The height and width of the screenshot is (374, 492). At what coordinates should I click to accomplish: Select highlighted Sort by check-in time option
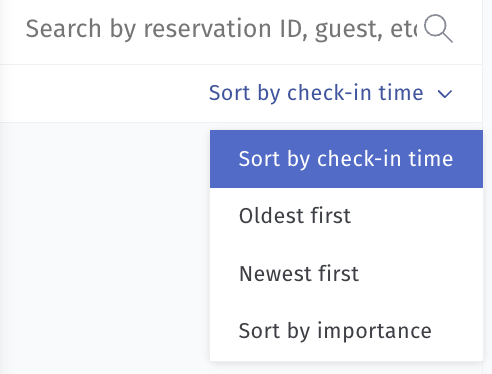click(x=346, y=159)
